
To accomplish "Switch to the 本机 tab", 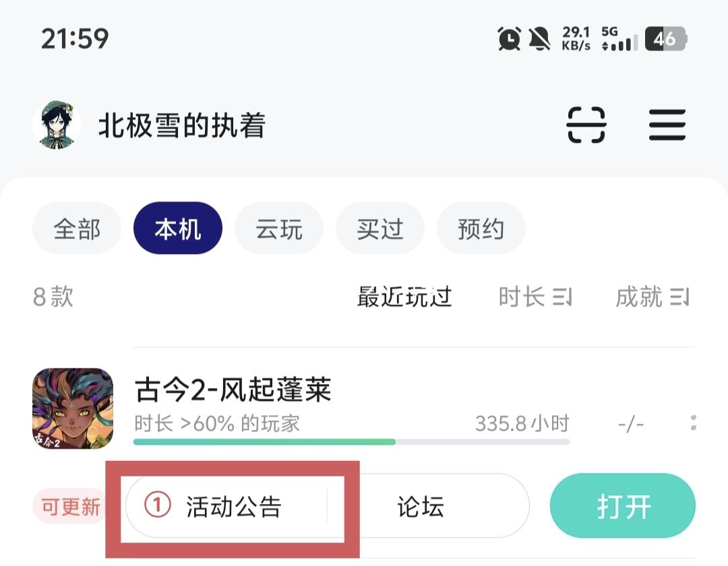I will 178,229.
